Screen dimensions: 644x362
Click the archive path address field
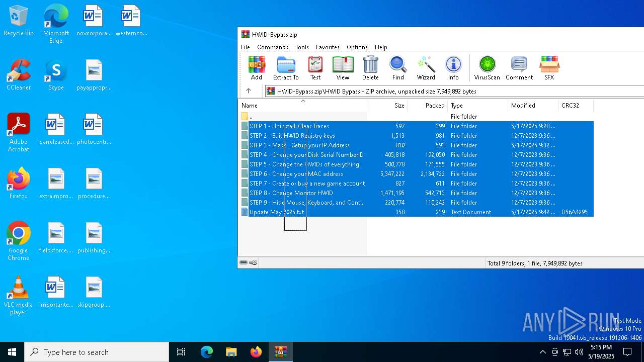454,91
